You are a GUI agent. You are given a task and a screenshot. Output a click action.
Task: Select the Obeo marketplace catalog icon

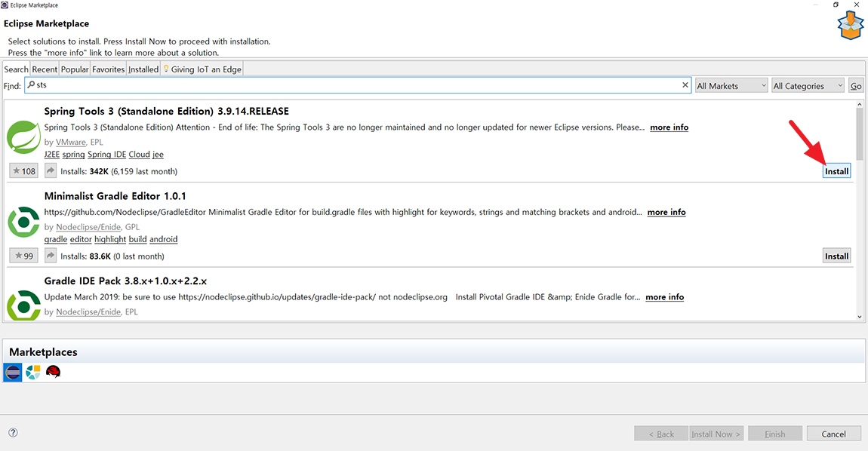(x=33, y=372)
